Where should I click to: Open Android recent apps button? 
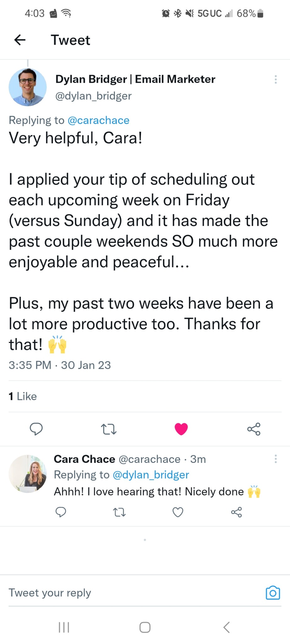pos(64,627)
